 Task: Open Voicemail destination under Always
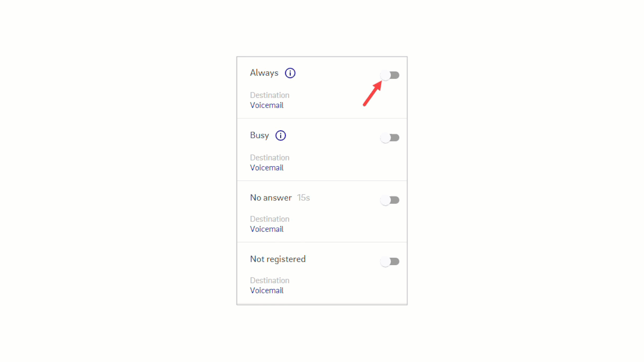[x=267, y=105]
